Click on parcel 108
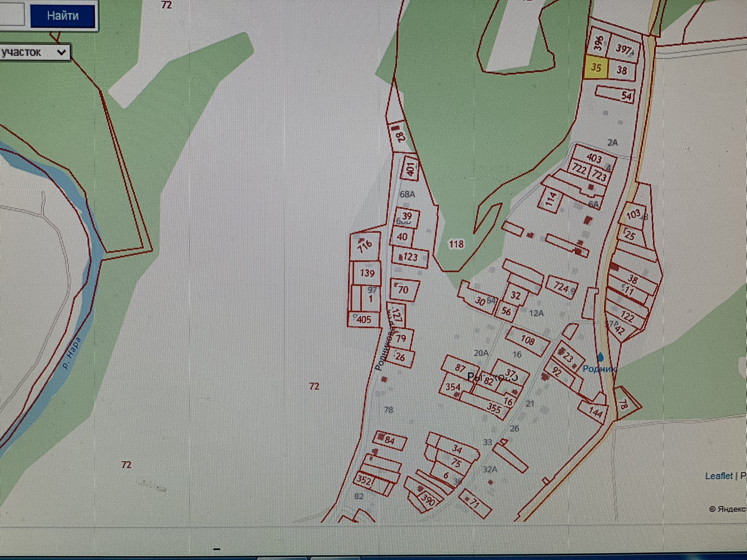The height and width of the screenshot is (560, 747). pos(528,341)
